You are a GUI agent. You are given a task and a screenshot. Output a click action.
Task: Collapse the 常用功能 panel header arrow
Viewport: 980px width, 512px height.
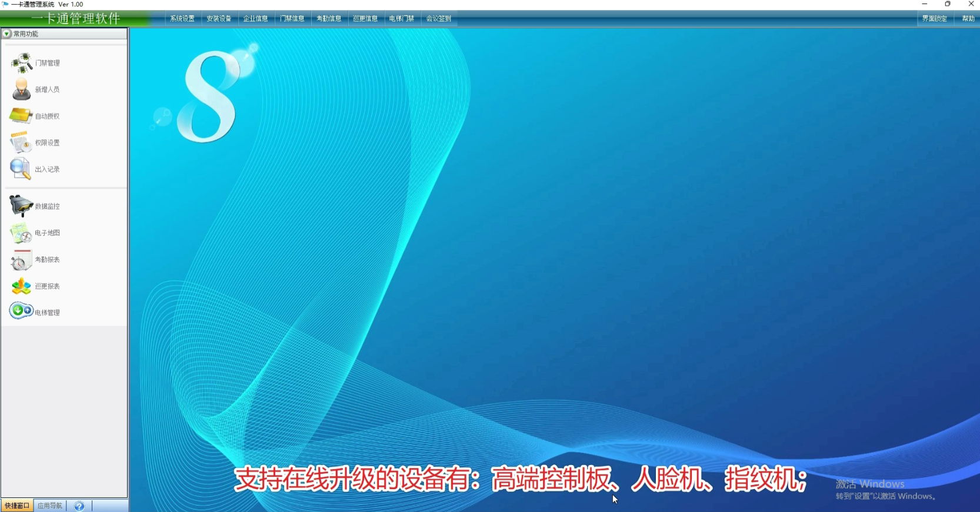7,34
